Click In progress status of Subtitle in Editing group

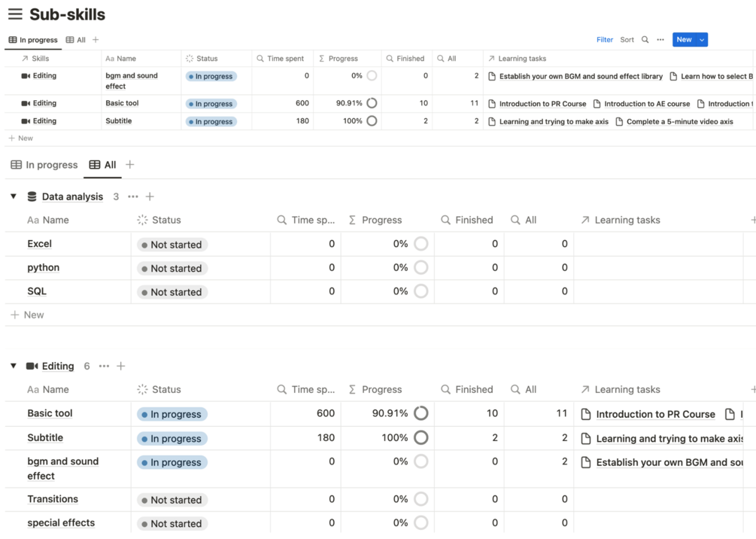[172, 438]
